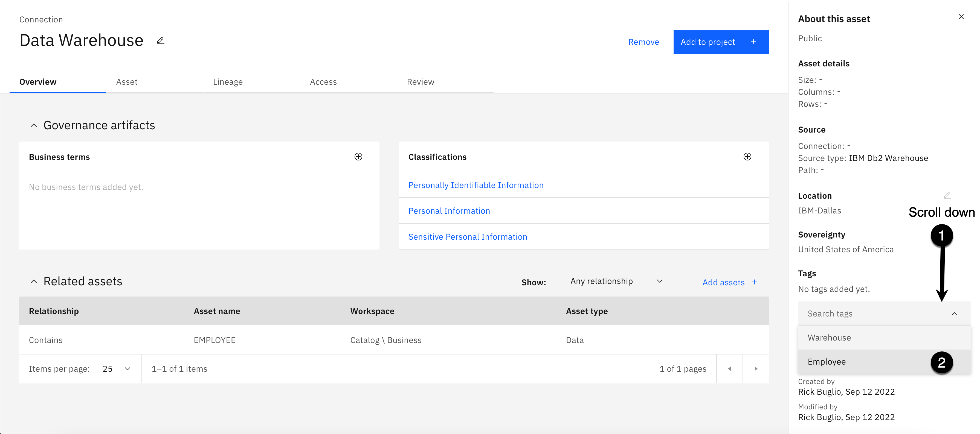Go to next page of related assets
This screenshot has height=434, width=980.
tap(756, 369)
